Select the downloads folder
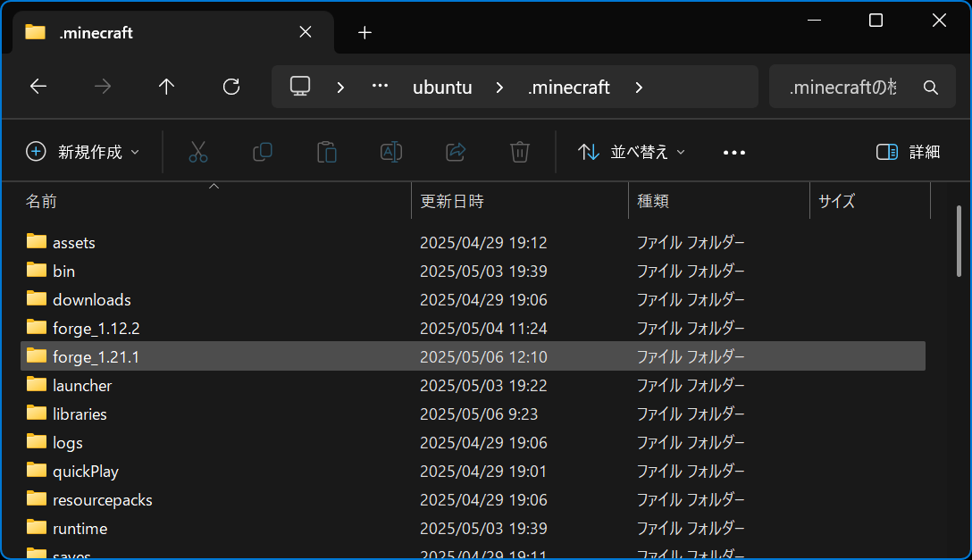 (473, 299)
